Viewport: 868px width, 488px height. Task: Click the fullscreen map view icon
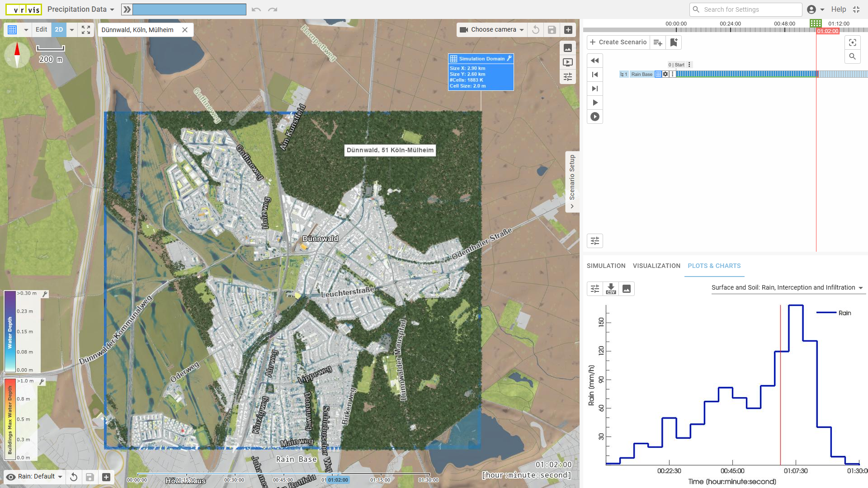[x=86, y=30]
